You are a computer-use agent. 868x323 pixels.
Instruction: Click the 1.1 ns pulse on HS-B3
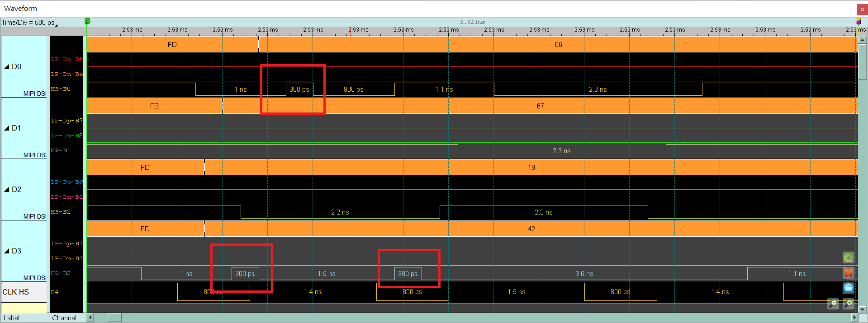pyautogui.click(x=797, y=274)
